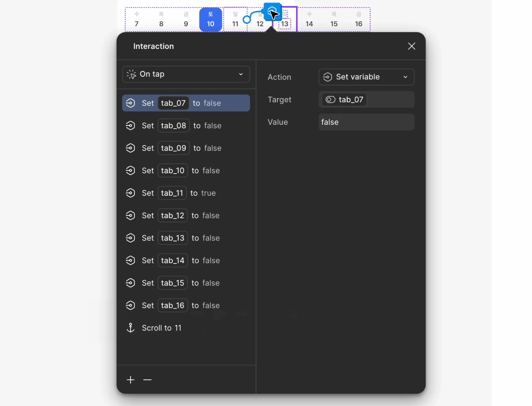Screen dimensions: 532x406
Task: Click the tab_15 variable pill
Action: tap(173, 283)
